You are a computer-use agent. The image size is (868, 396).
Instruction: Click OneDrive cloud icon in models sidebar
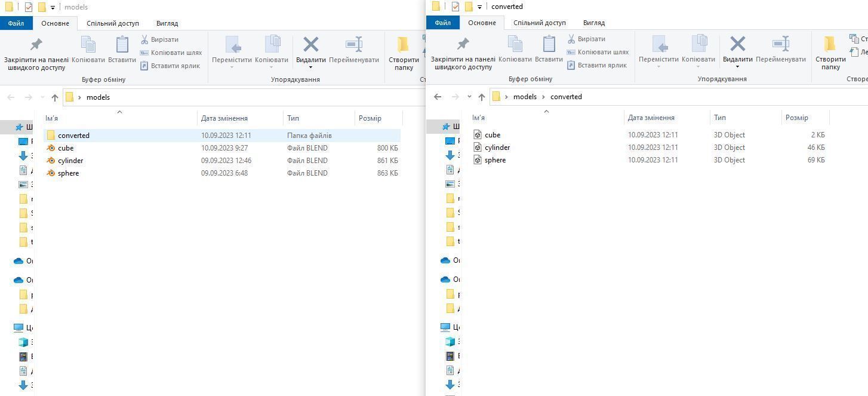[19, 261]
